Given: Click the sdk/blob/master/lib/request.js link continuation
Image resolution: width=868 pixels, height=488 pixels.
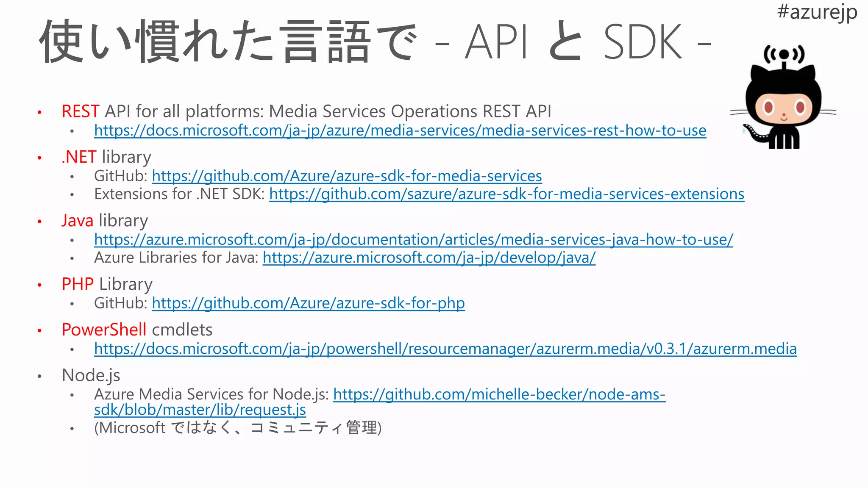Looking at the screenshot, I should point(200,410).
